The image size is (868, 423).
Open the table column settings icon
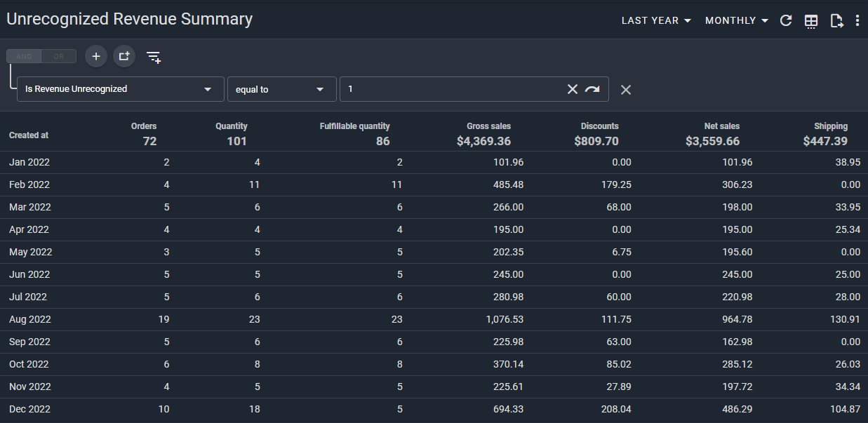pos(811,21)
